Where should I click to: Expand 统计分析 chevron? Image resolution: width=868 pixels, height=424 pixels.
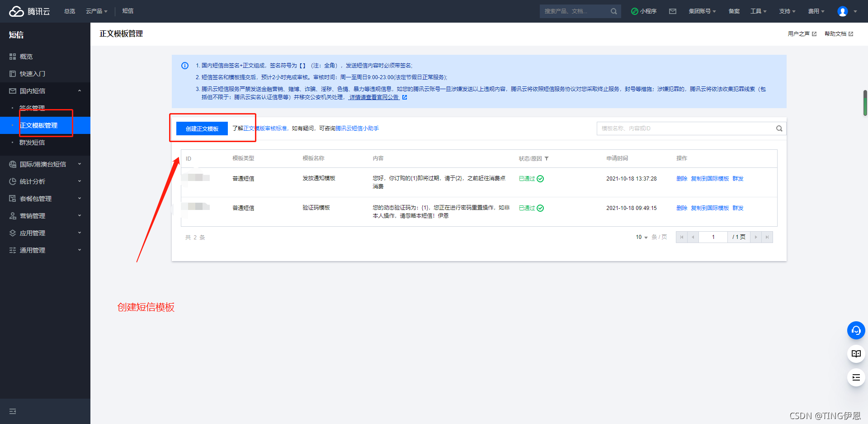point(80,181)
